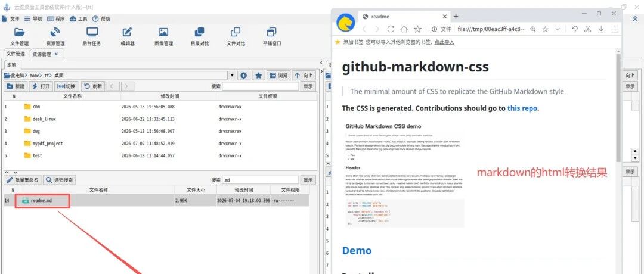Click the history back arrow next to 刷新

point(113,86)
